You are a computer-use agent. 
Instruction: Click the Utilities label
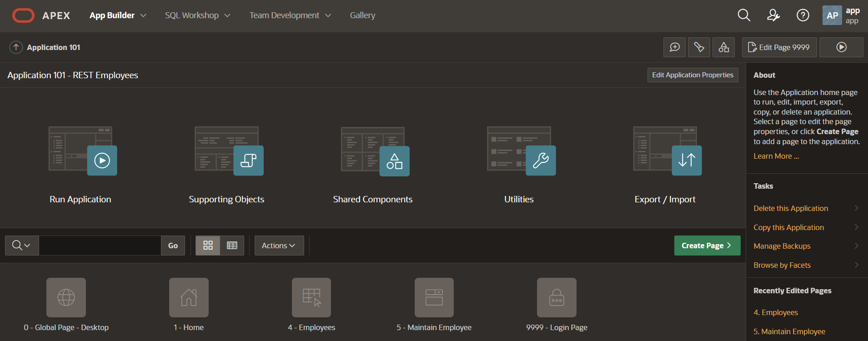tap(519, 199)
